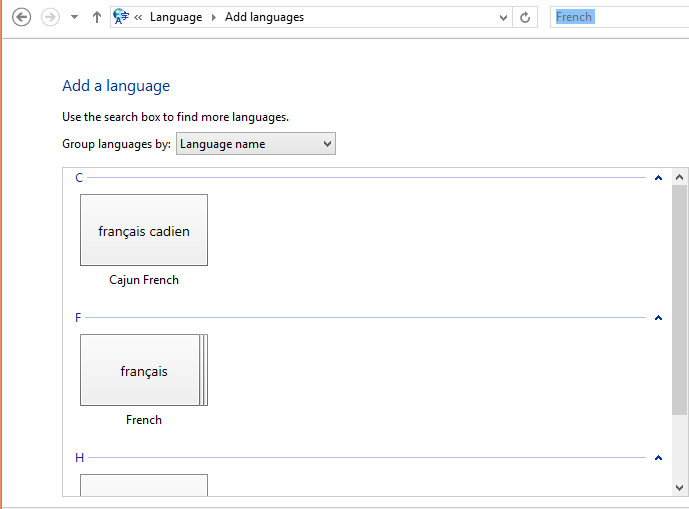Click the H group header letter

80,458
